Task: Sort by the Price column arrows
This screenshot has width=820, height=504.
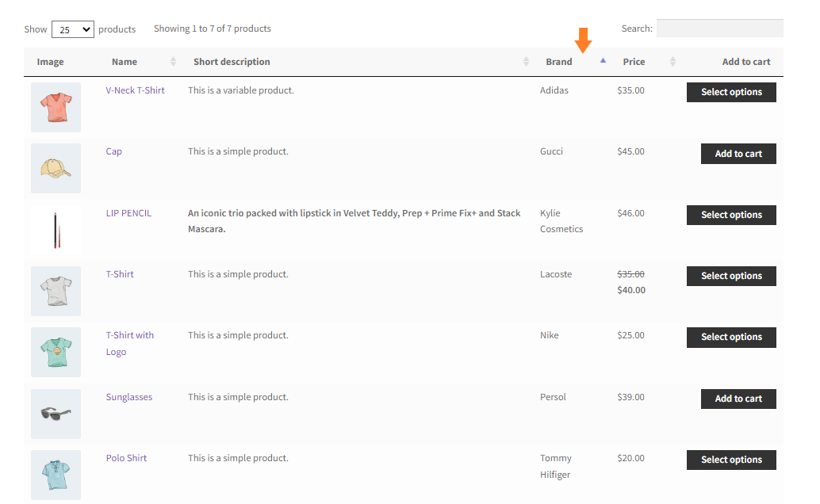Action: pos(673,62)
